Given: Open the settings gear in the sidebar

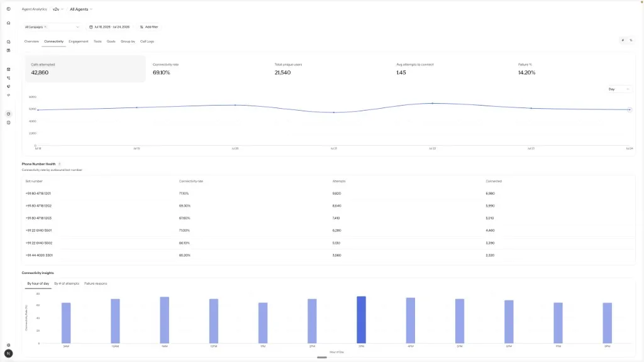Looking at the screenshot, I should click(8, 345).
